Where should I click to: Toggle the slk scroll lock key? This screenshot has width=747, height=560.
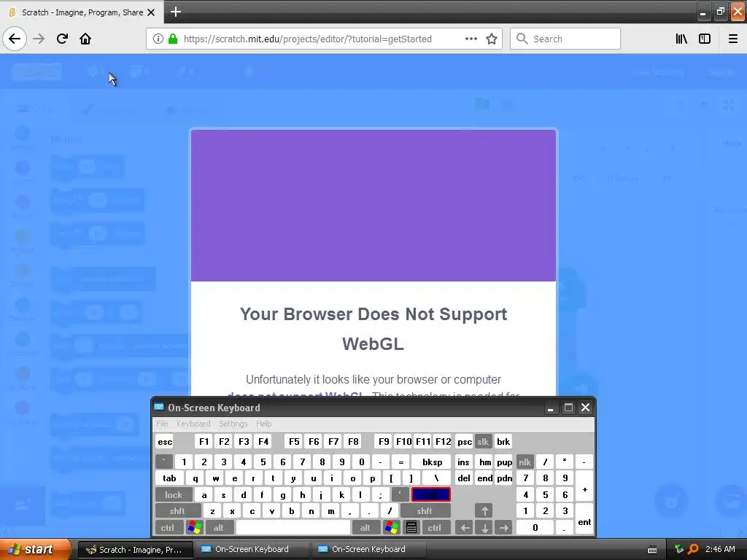483,441
